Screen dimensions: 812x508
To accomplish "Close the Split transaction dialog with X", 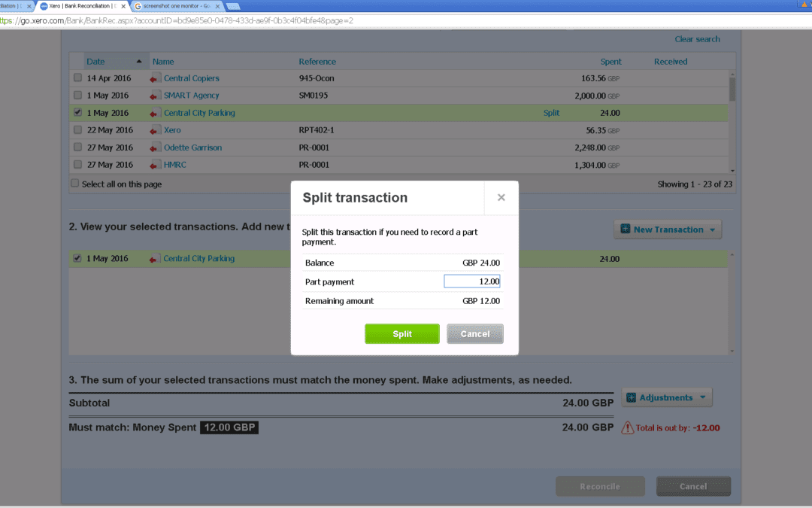I will [501, 197].
